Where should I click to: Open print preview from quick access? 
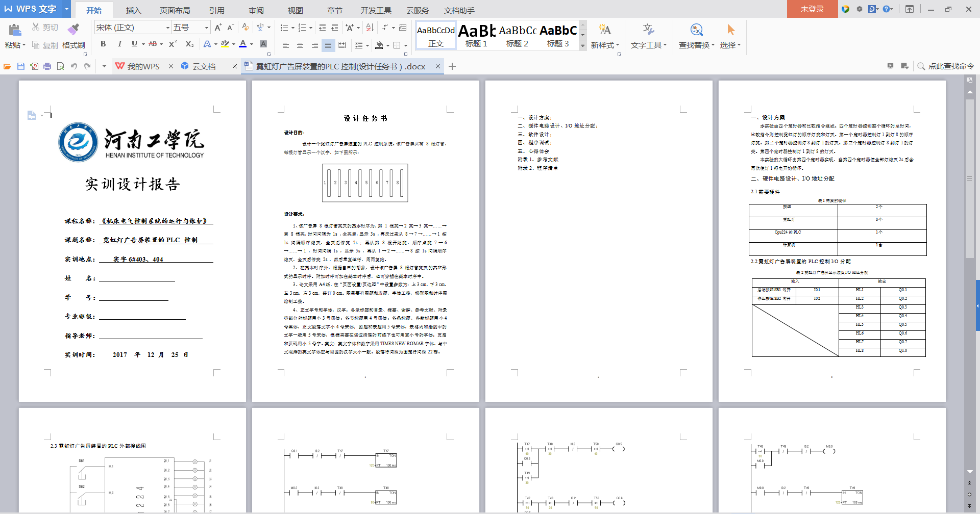61,66
